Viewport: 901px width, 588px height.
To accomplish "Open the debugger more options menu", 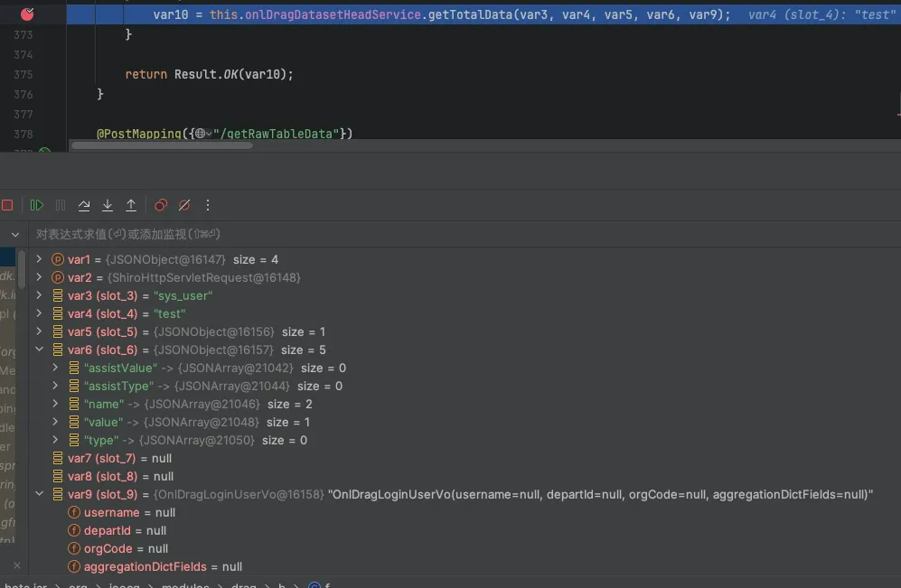I will [x=208, y=206].
